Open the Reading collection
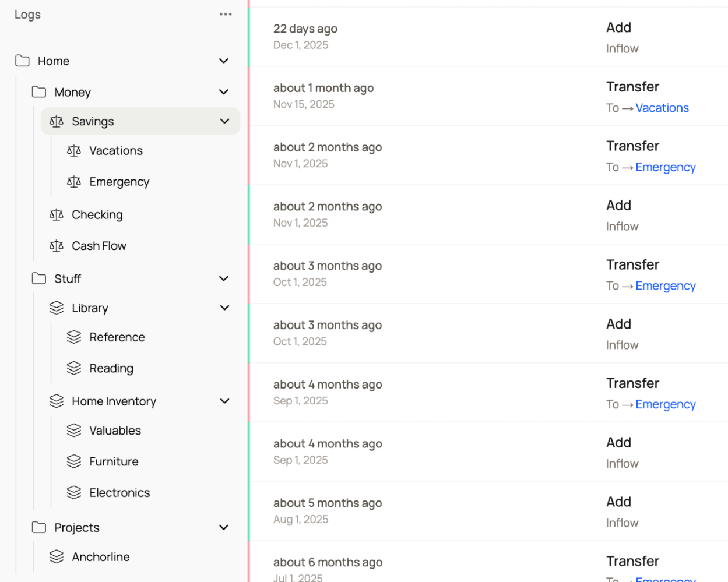 coord(111,368)
